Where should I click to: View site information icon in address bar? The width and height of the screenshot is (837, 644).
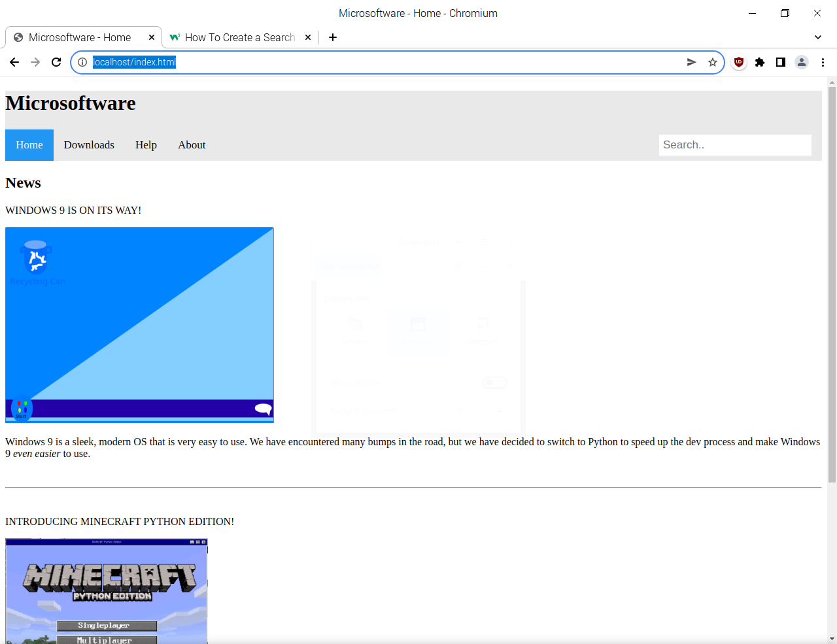coord(82,62)
